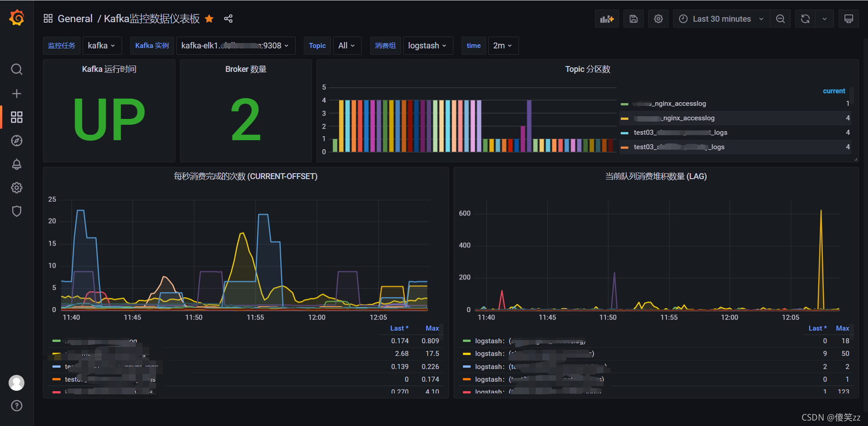
Task: Click the 监控任务 variable label
Action: 61,46
